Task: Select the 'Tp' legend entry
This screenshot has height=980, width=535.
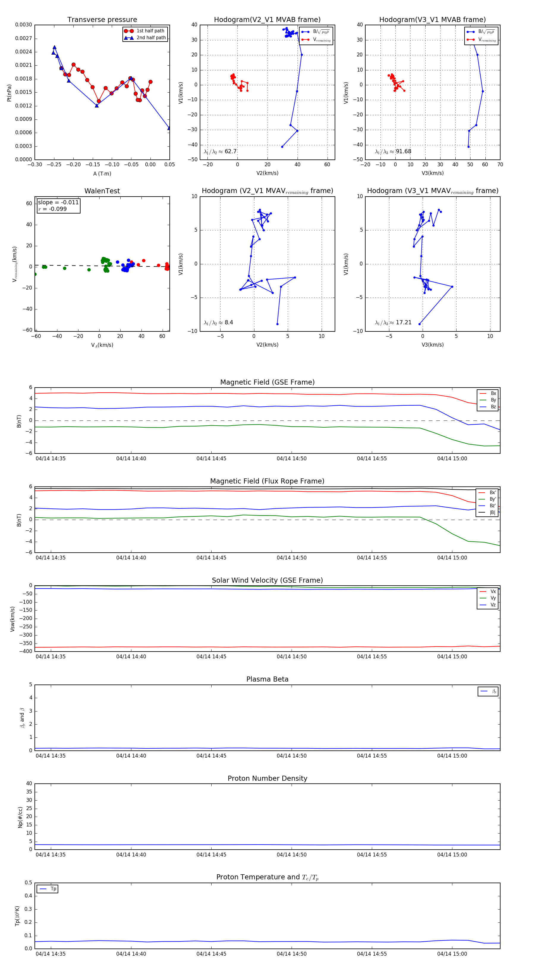Action: pyautogui.click(x=48, y=889)
